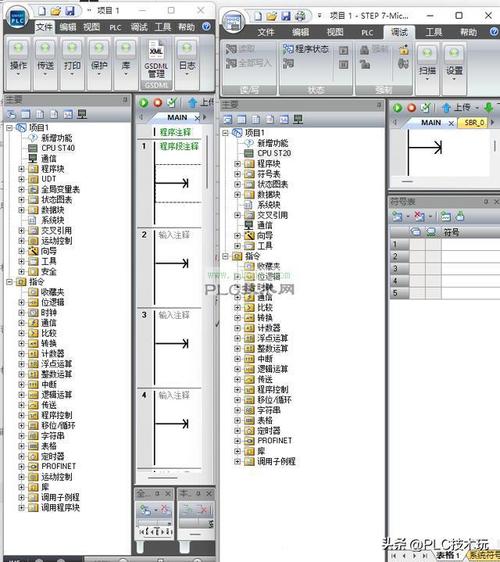The image size is (500, 562).
Task: Click the delete symbol icon in symbol panel
Action: [419, 216]
